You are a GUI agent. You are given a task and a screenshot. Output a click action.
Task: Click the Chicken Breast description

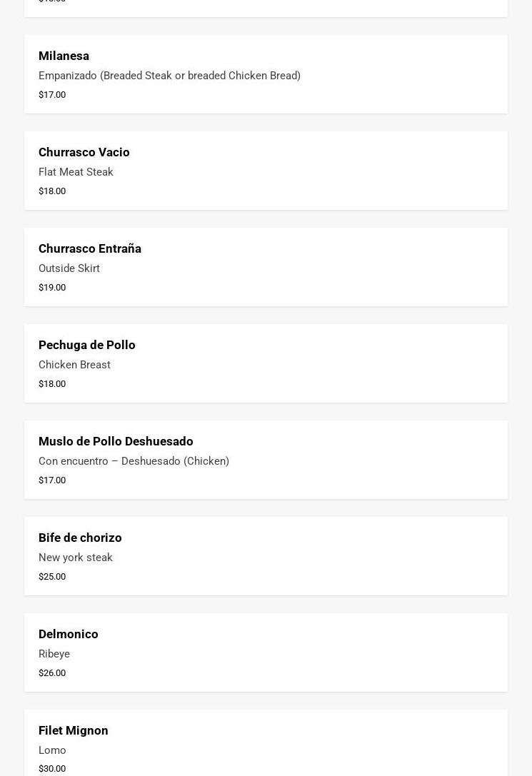tap(74, 365)
